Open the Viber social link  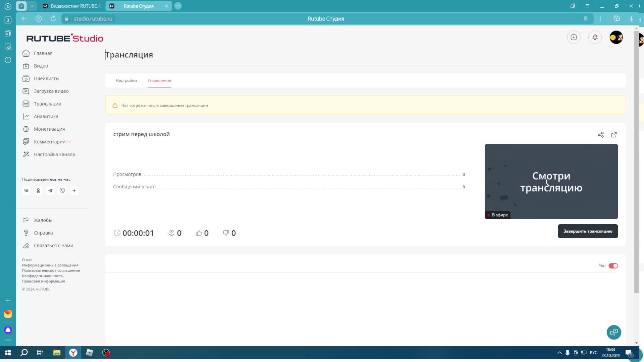[x=62, y=191]
